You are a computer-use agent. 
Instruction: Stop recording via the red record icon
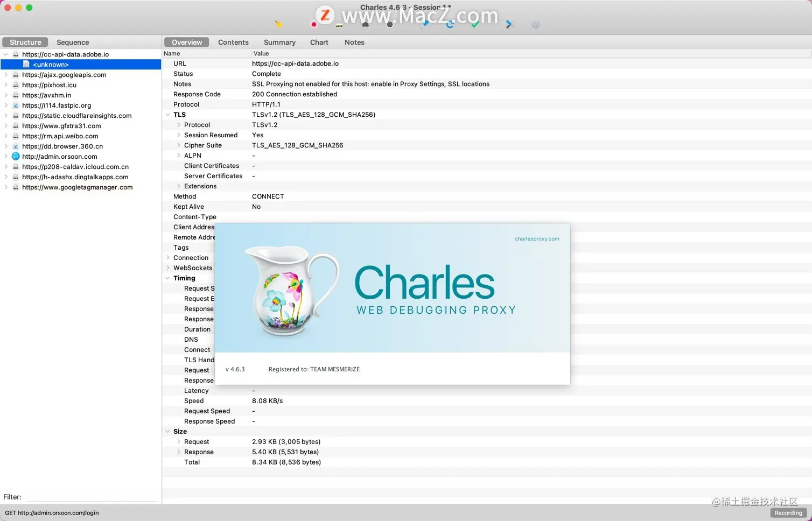[x=314, y=24]
